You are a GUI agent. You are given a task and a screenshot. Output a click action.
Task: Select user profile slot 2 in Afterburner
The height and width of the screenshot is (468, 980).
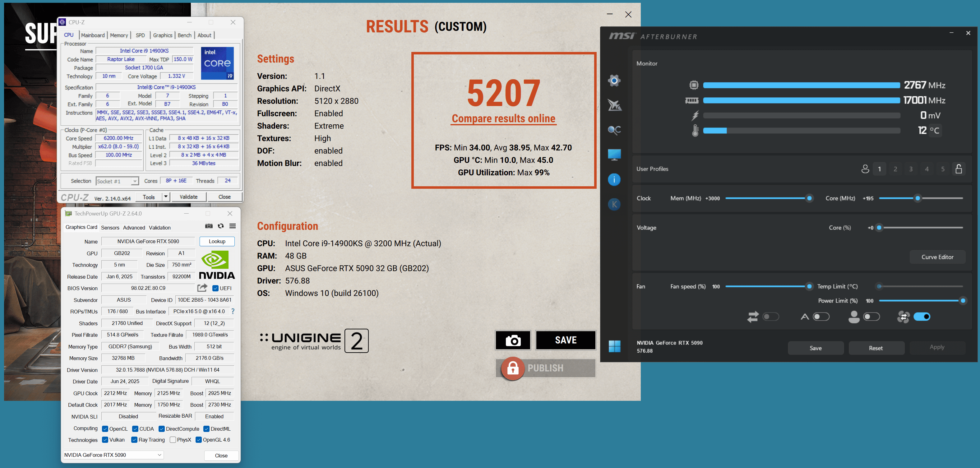point(895,169)
